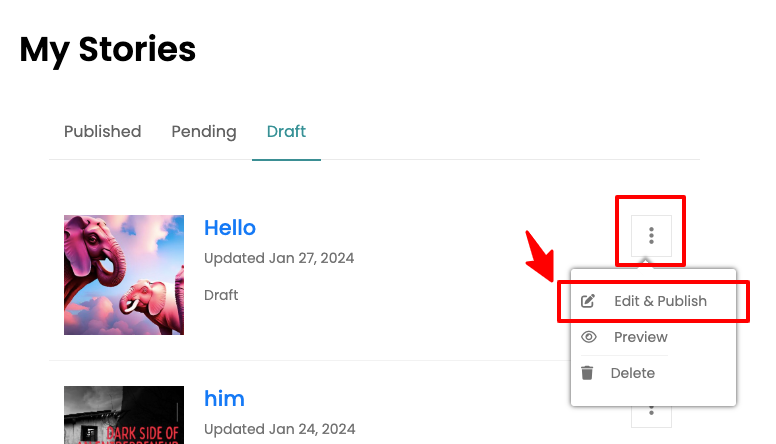Switch to the Published tab
776x444 pixels.
click(x=102, y=132)
